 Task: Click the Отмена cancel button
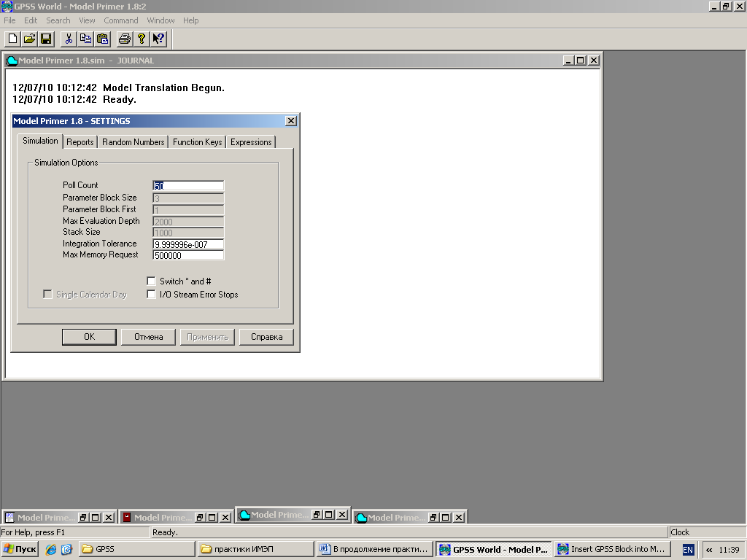pos(148,337)
